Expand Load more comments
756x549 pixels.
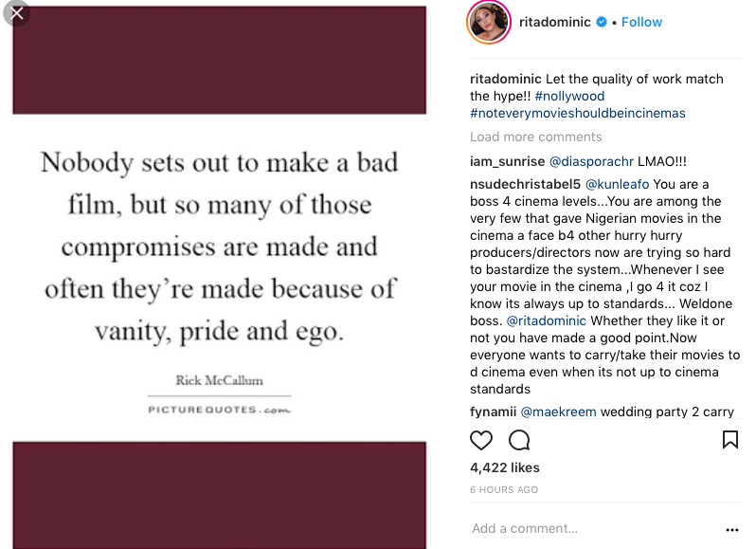535,137
